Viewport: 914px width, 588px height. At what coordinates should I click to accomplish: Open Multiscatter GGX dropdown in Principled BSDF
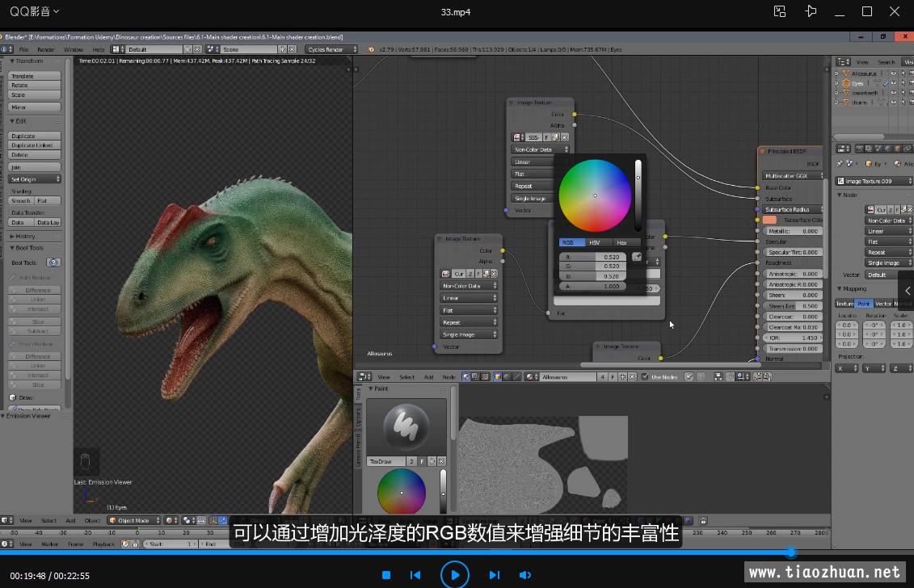click(794, 175)
